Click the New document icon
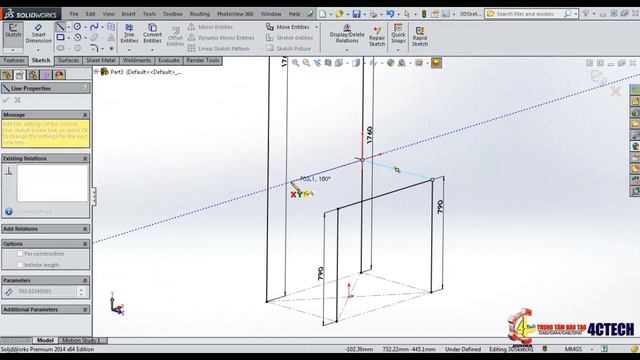640x360 pixels. tap(323, 14)
